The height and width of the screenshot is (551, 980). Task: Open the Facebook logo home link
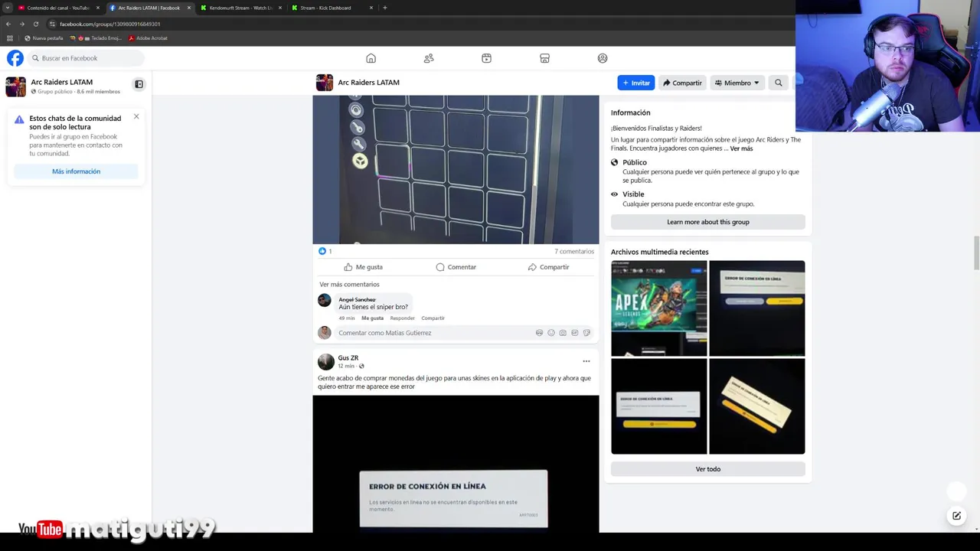click(15, 58)
